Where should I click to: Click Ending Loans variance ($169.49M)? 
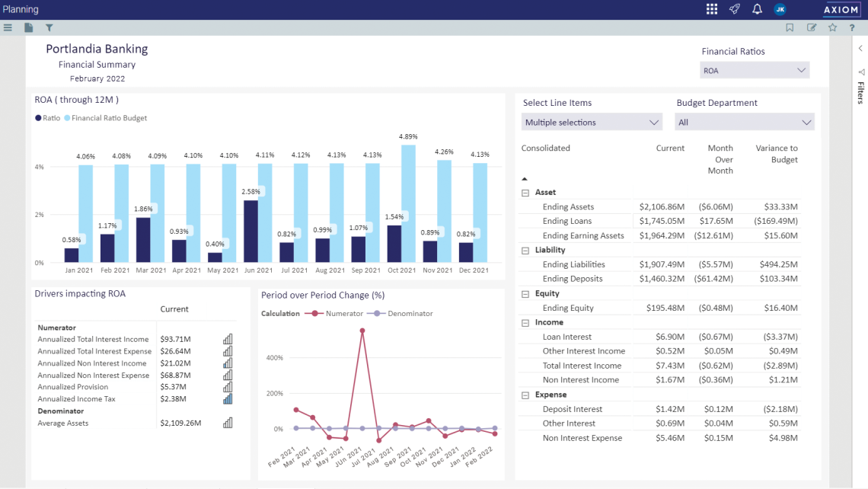pos(776,221)
